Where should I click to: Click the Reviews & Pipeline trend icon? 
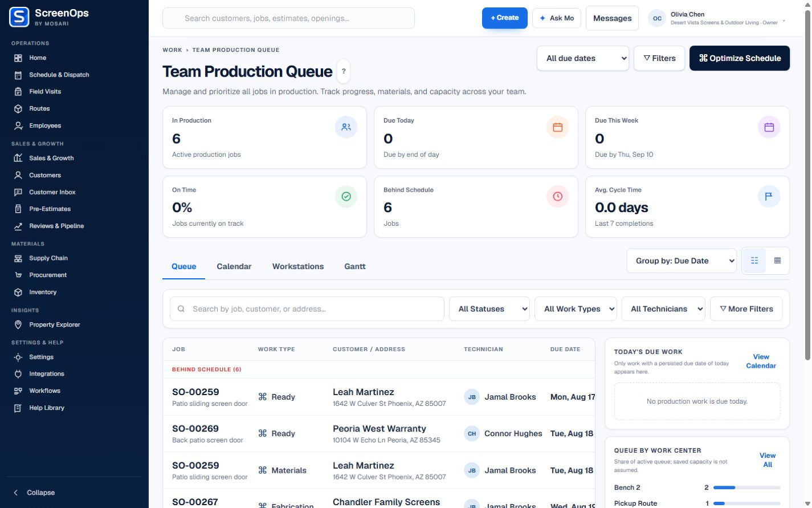pos(18,226)
